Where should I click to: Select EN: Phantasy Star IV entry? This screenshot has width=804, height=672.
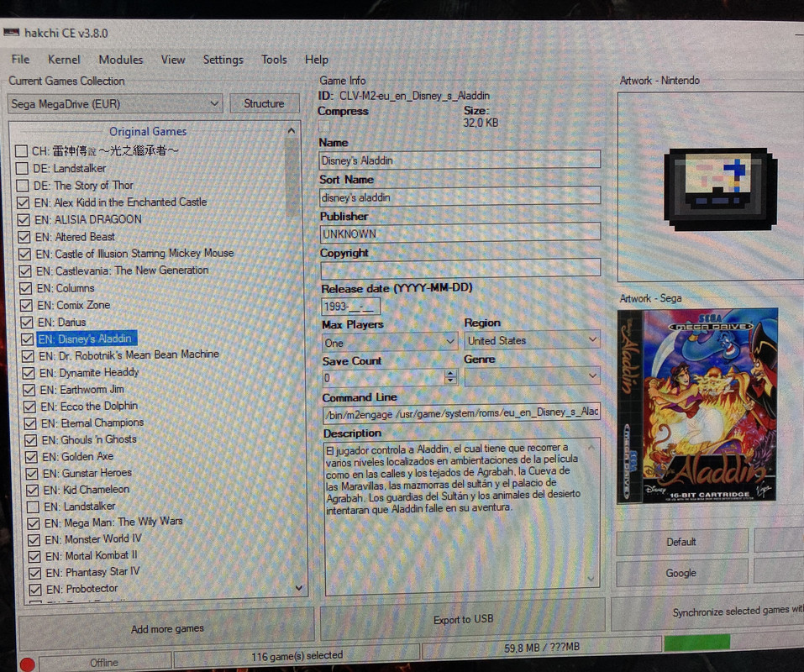(x=92, y=572)
